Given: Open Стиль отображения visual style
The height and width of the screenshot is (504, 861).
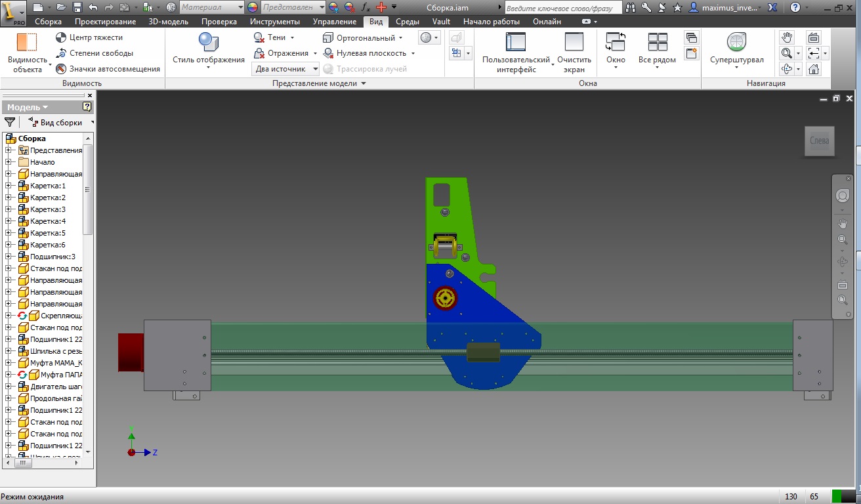Looking at the screenshot, I should 209,43.
